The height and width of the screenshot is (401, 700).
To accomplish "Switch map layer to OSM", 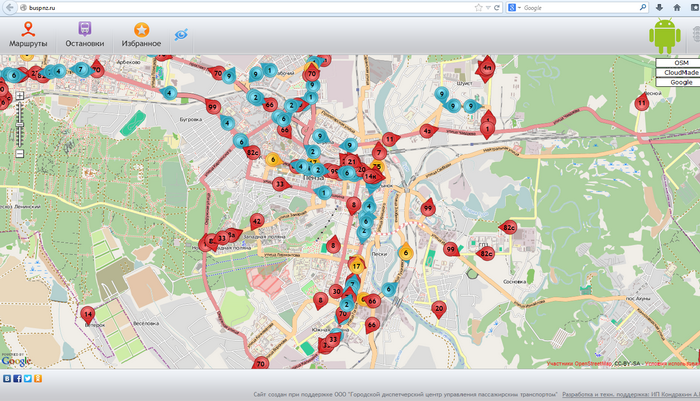I will pyautogui.click(x=681, y=63).
